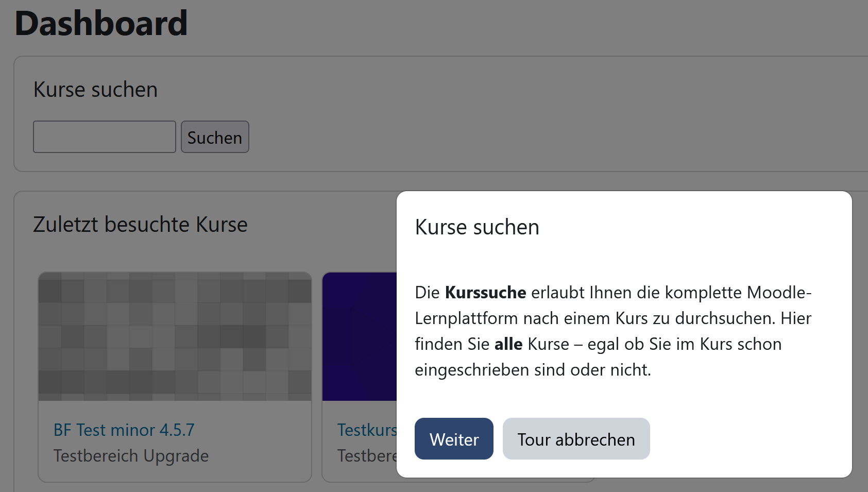
Task: Focus the course search text field
Action: tap(105, 137)
